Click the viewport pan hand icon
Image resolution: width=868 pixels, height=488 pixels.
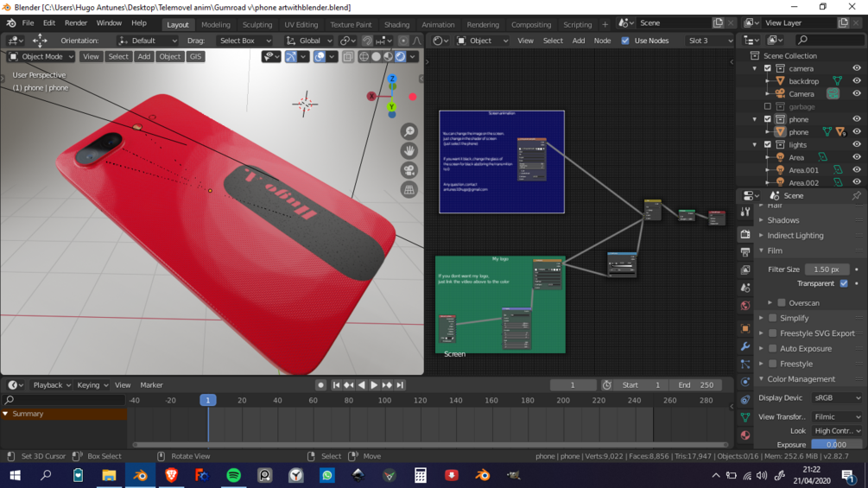pos(409,151)
